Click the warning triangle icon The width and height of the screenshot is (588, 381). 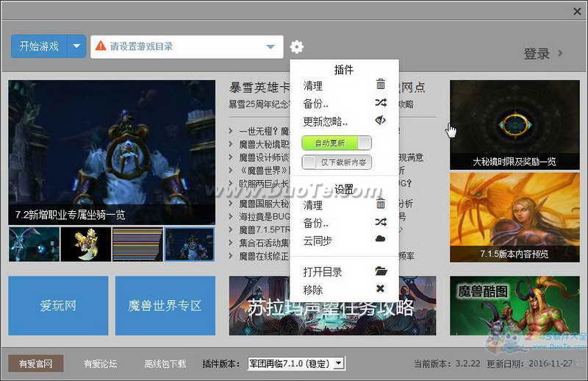tap(101, 46)
